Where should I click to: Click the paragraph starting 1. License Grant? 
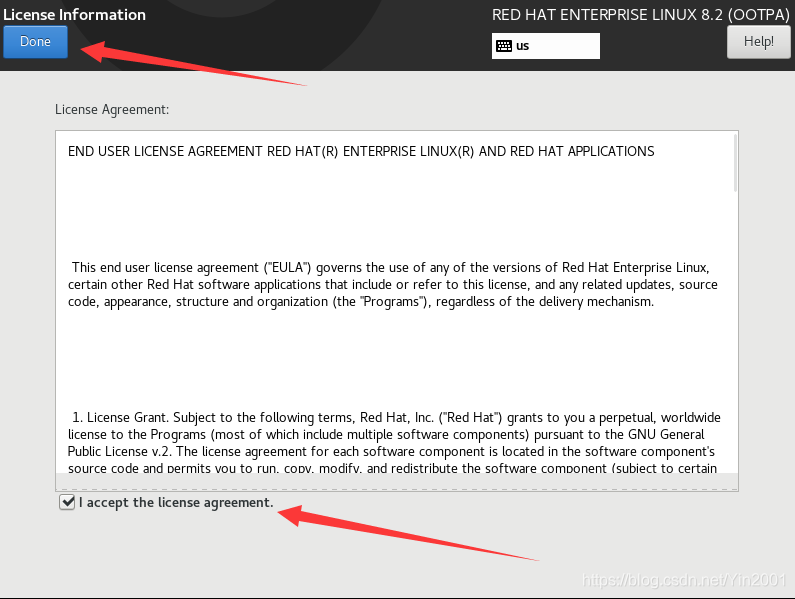click(x=394, y=442)
